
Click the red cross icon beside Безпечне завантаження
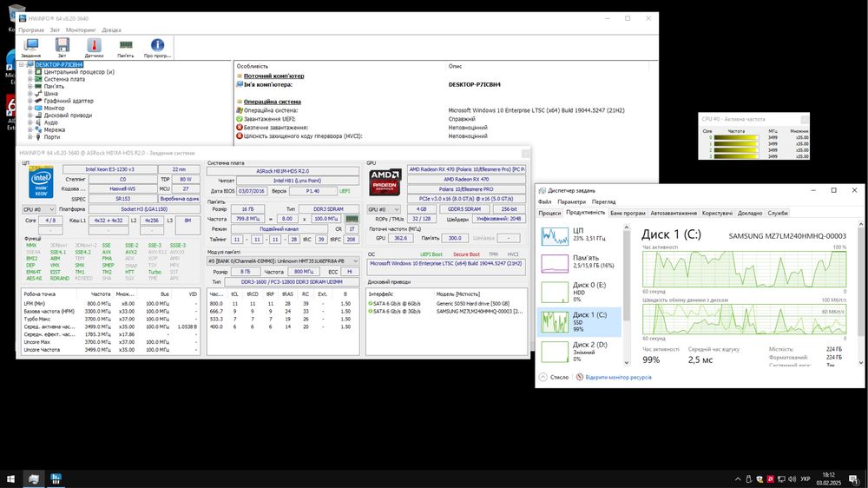click(240, 128)
